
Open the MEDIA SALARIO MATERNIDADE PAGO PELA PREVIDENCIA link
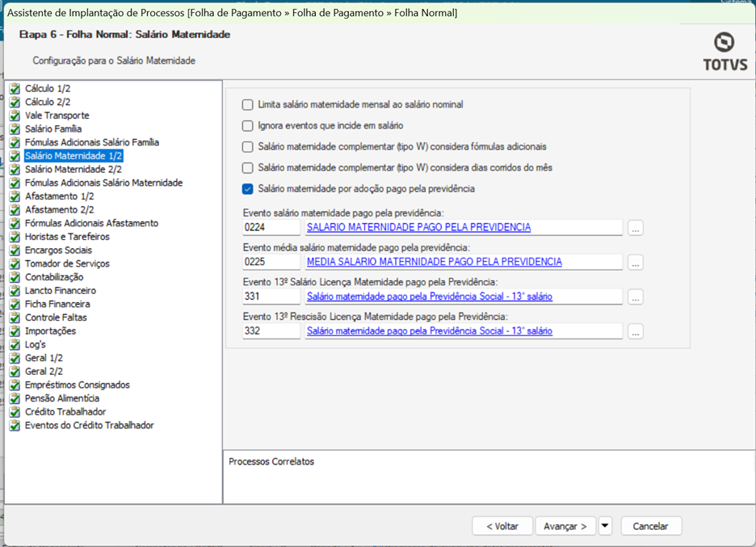(434, 262)
